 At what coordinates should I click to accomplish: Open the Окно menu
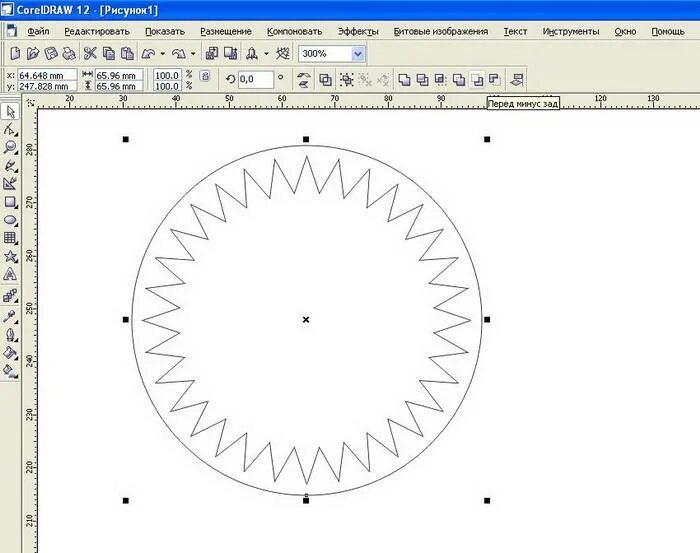click(625, 32)
